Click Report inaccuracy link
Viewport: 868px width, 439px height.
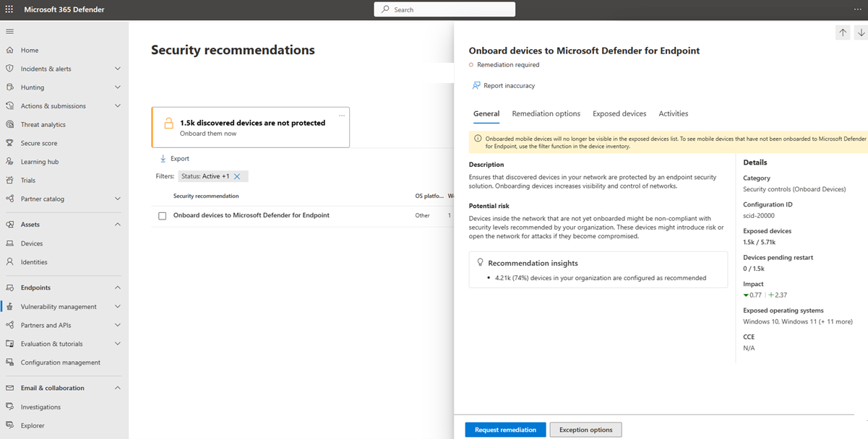(x=509, y=86)
